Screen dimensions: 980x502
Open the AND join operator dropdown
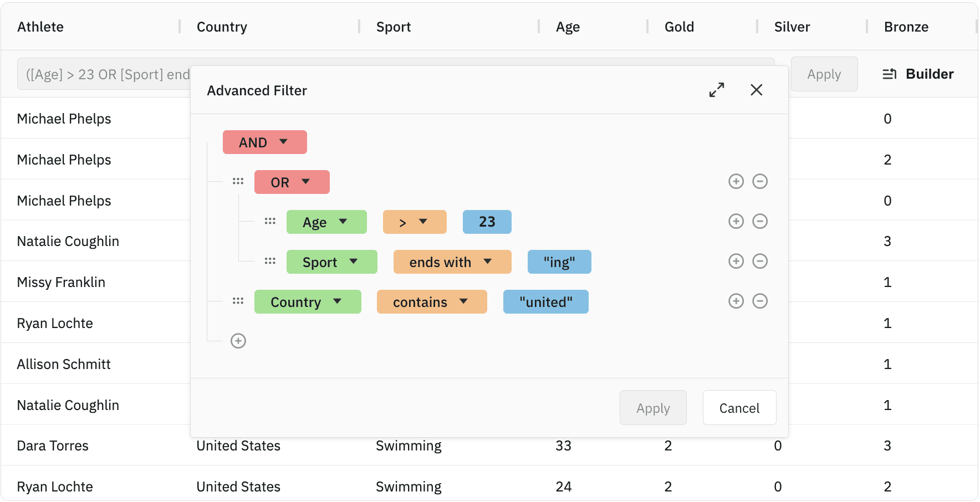(x=265, y=142)
